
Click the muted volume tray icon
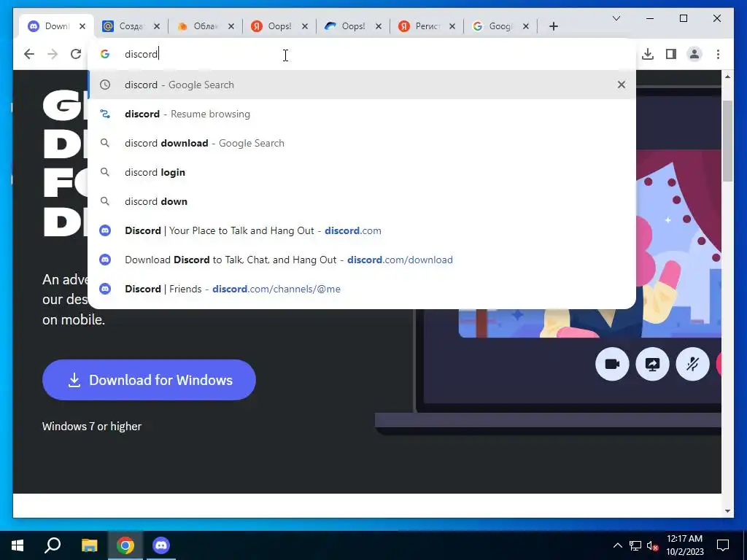653,545
